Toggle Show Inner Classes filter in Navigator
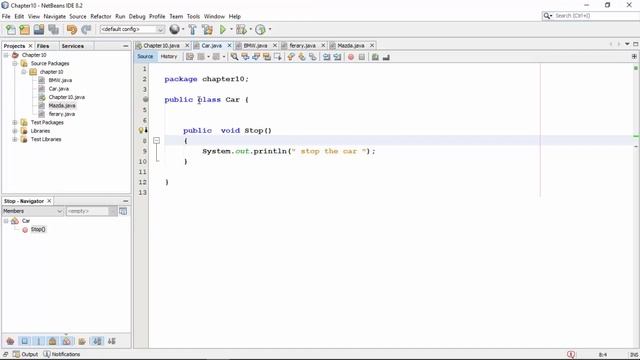 [67, 341]
